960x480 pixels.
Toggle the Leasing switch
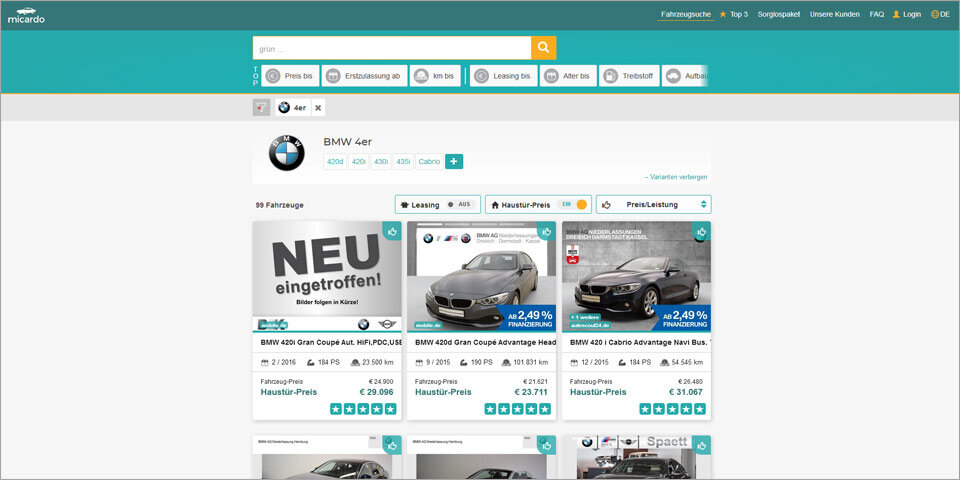pos(459,204)
